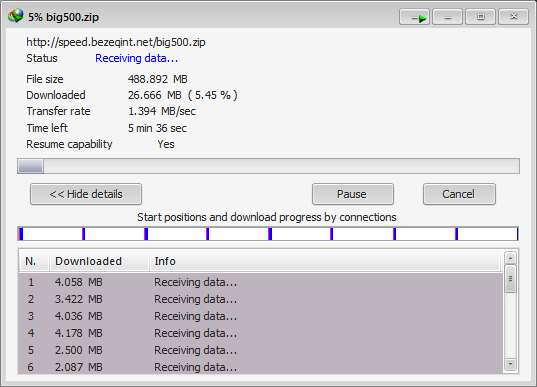This screenshot has width=537, height=387.
Task: Click the '5% big500.zip' window title
Action: pyautogui.click(x=63, y=17)
